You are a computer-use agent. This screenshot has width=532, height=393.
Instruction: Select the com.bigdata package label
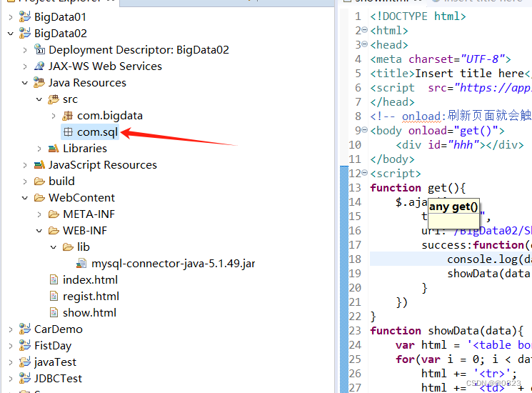(x=110, y=115)
